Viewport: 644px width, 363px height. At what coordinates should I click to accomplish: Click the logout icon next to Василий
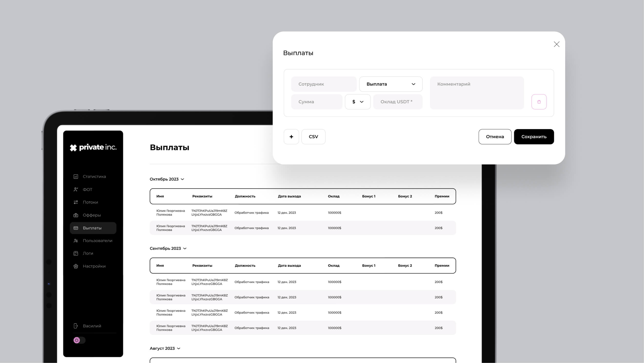coord(76,326)
